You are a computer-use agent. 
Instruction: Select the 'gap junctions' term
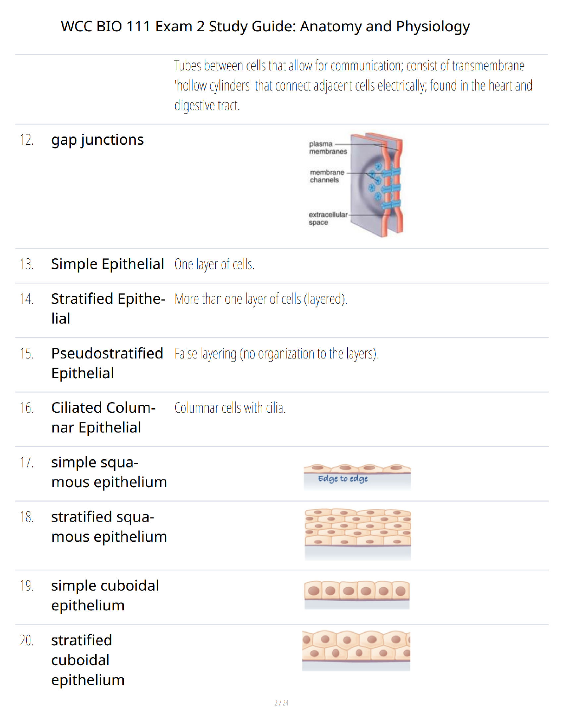98,140
